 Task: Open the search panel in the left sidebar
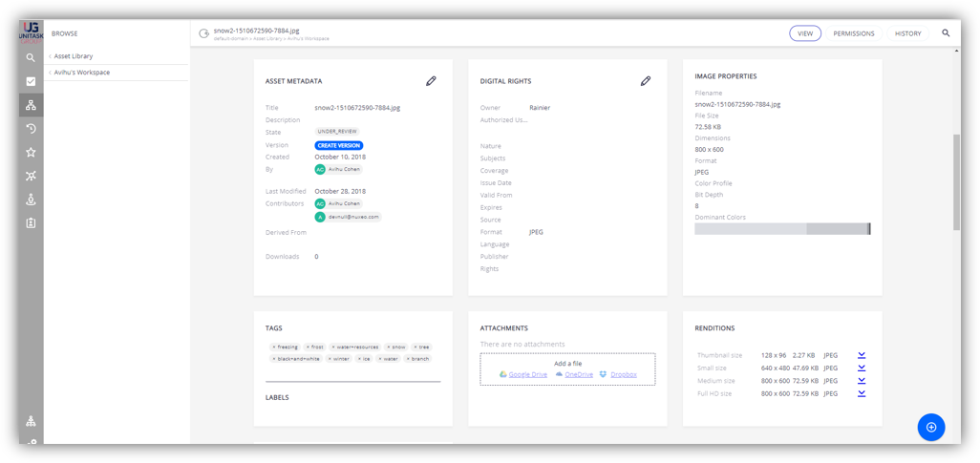(31, 57)
